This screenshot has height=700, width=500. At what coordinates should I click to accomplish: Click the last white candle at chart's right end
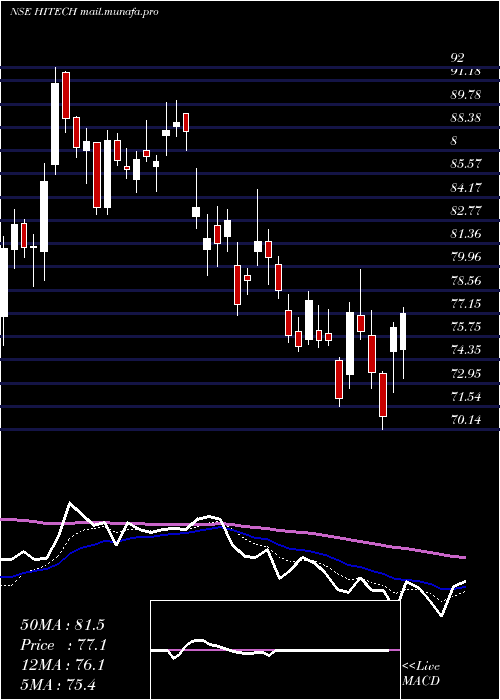[403, 331]
